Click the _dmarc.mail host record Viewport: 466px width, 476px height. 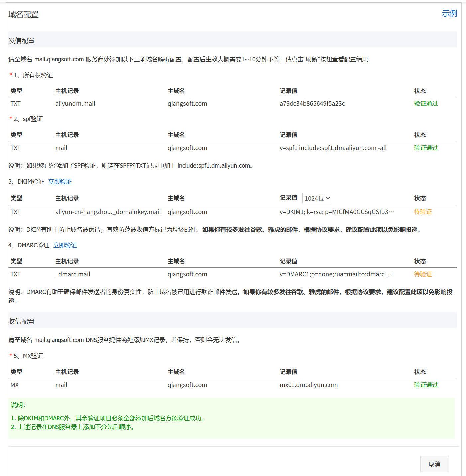click(x=73, y=274)
